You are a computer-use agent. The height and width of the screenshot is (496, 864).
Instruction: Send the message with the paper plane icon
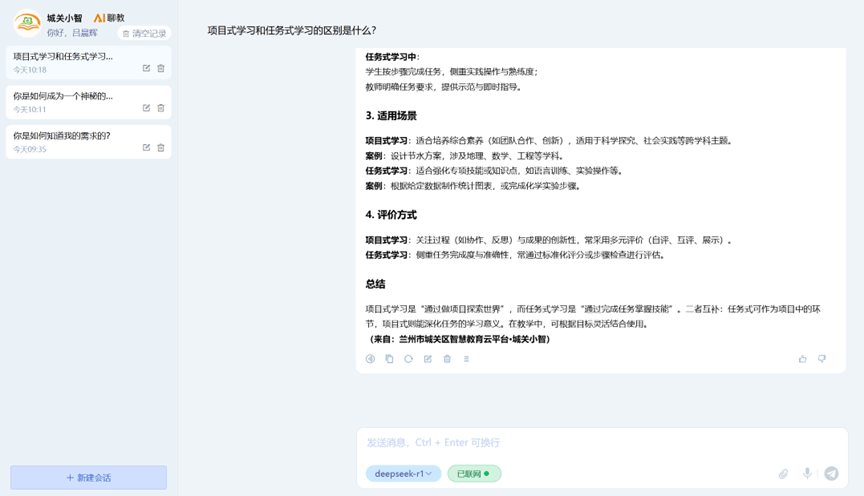[x=831, y=474]
